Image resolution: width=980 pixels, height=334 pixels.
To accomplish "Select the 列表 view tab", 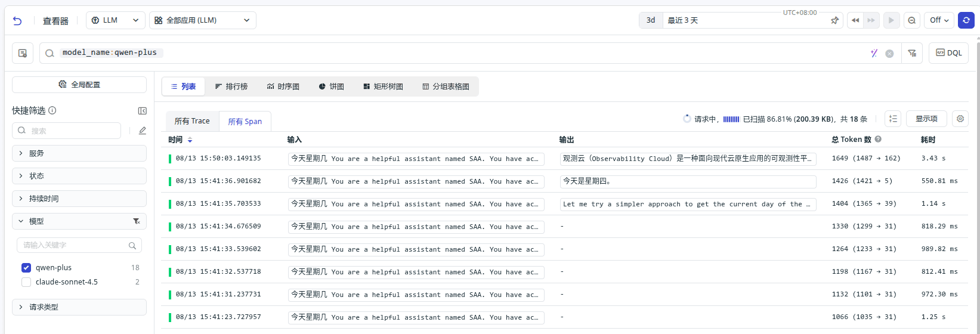I will [184, 86].
